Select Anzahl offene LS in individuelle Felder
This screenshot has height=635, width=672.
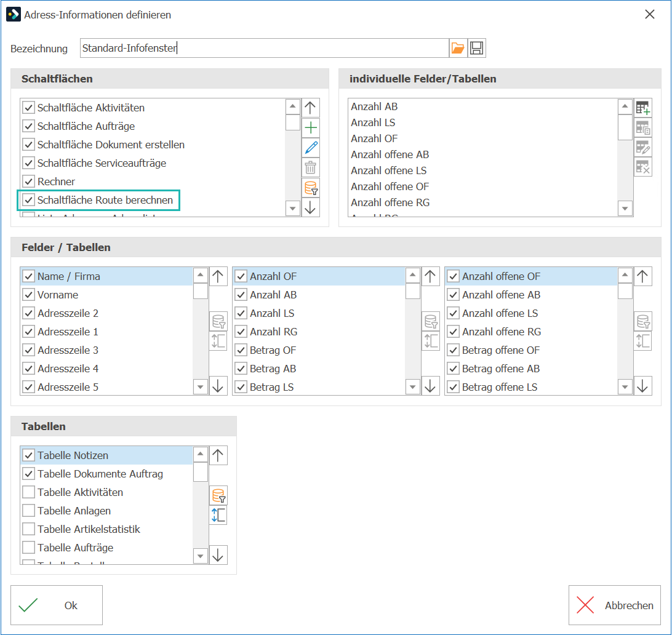482,170
